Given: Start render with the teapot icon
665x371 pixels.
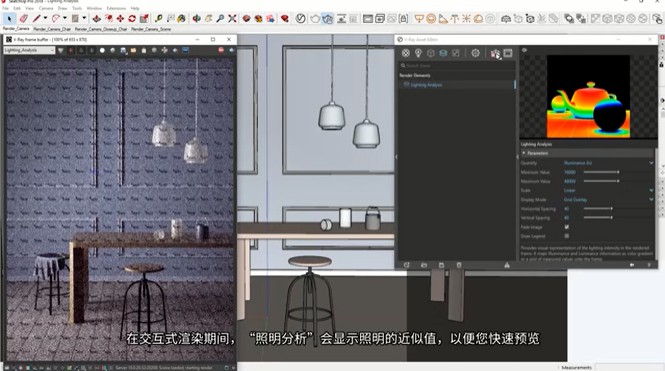Looking at the screenshot, I should 315,19.
